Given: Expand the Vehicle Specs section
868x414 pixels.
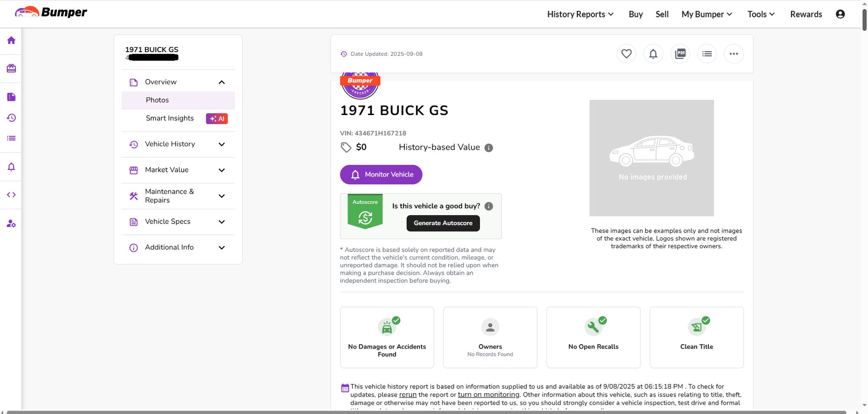Looking at the screenshot, I should 221,222.
